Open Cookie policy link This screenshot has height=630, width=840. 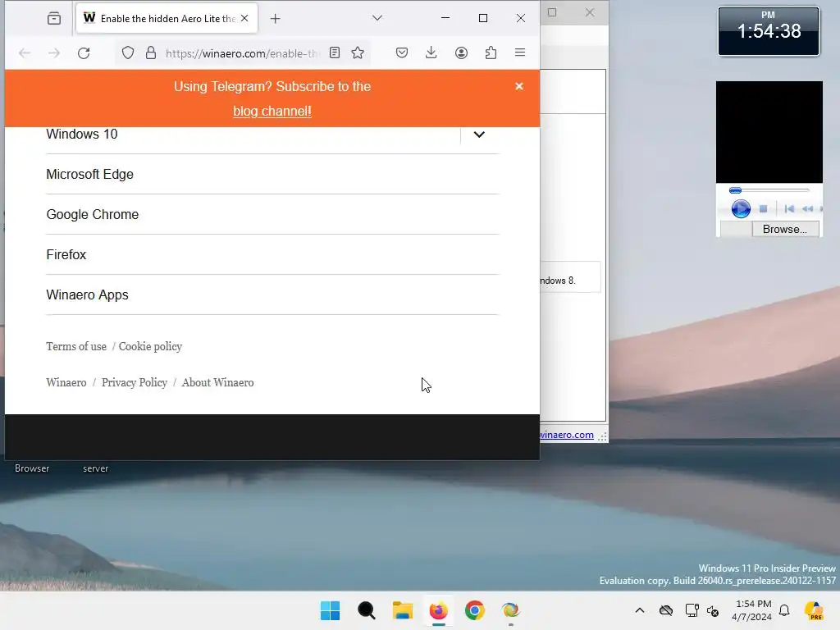(x=151, y=346)
